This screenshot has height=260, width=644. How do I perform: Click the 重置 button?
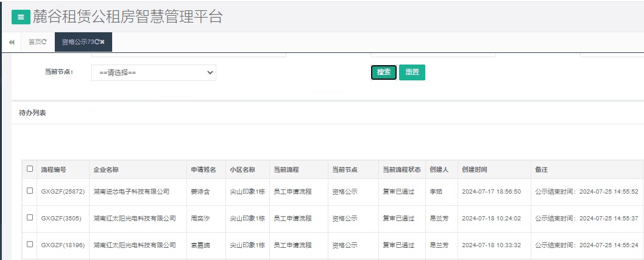point(412,72)
